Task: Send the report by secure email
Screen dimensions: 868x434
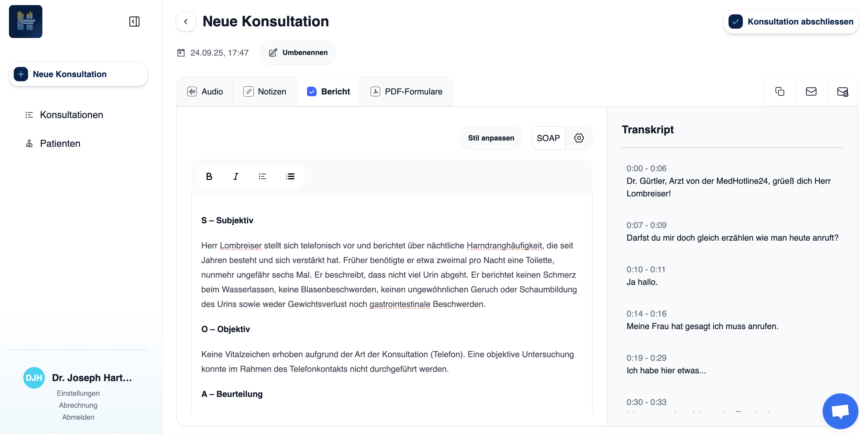Action: coord(842,92)
